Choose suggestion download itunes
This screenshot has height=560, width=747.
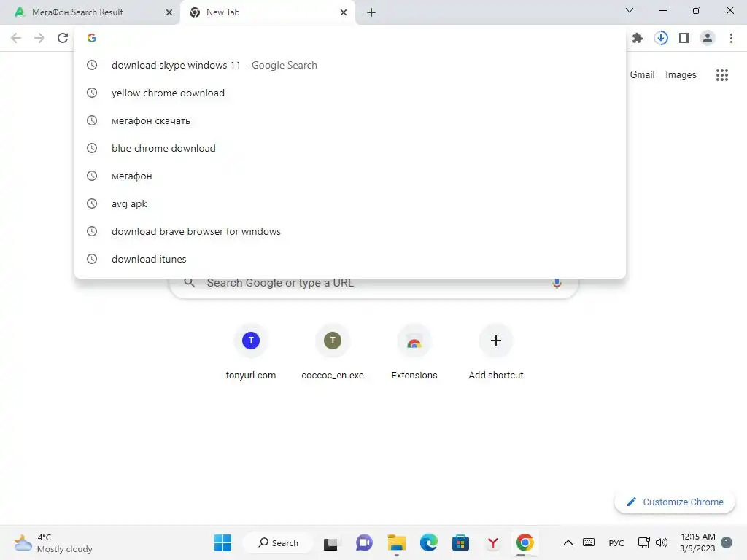point(350,259)
